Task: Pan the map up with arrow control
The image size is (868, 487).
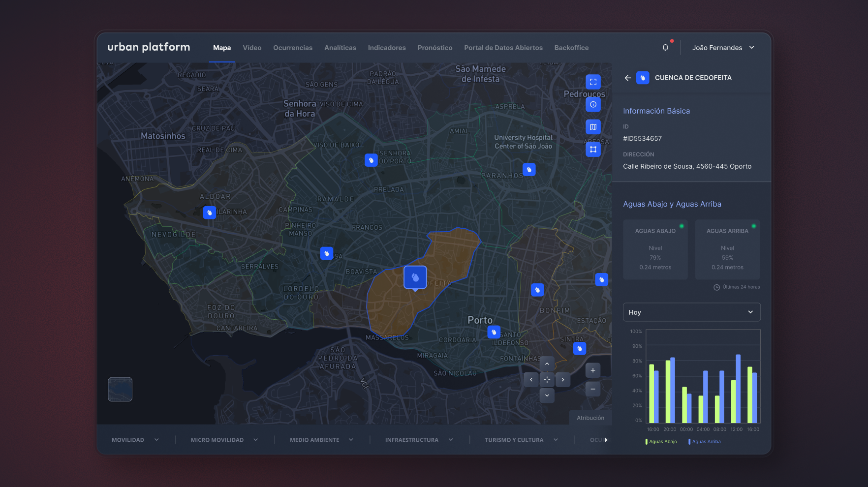Action: [x=547, y=364]
